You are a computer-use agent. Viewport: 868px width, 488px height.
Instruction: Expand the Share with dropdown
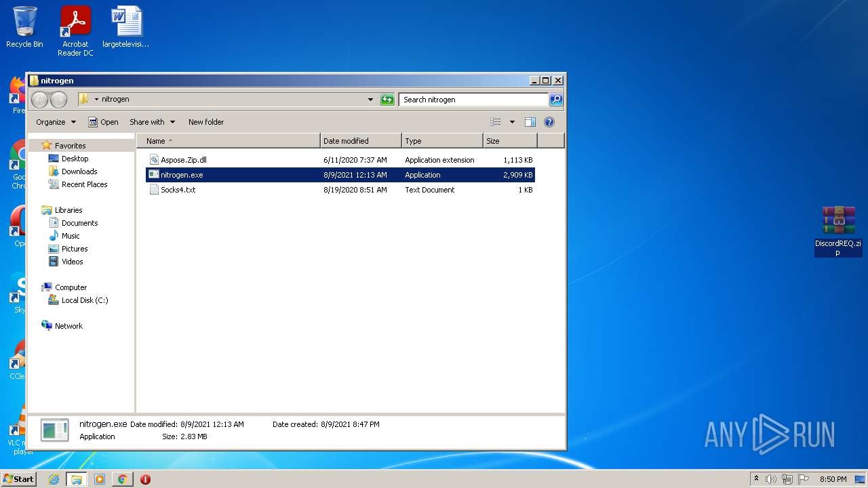point(153,122)
